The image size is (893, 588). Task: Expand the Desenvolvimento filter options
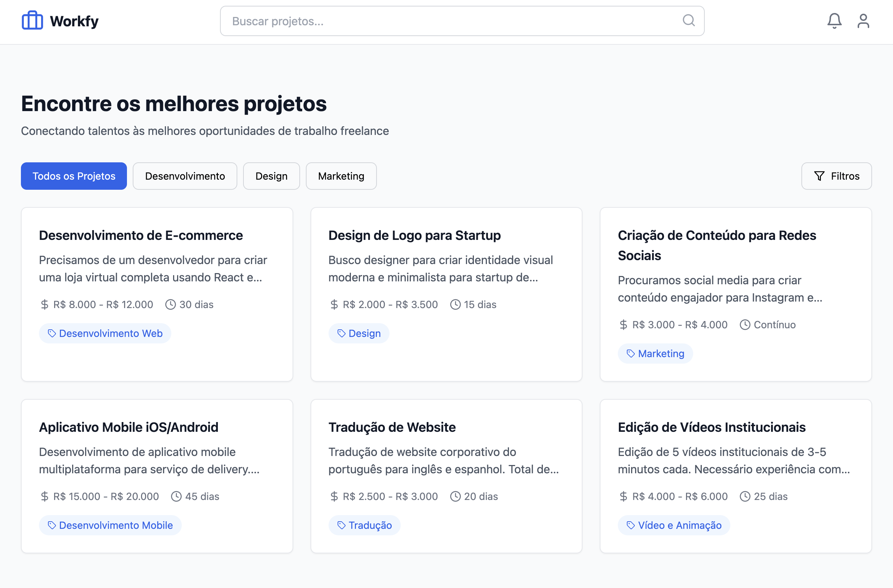185,176
